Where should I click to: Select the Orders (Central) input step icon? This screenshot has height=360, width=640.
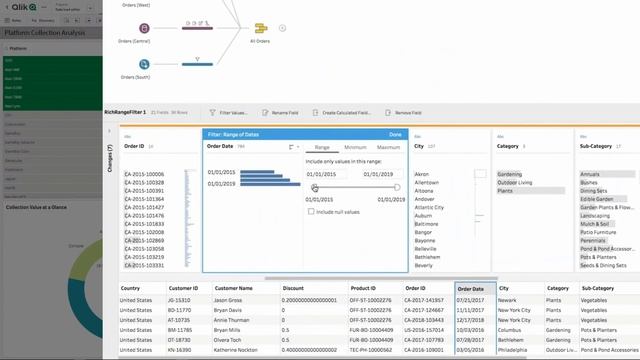pos(144,28)
